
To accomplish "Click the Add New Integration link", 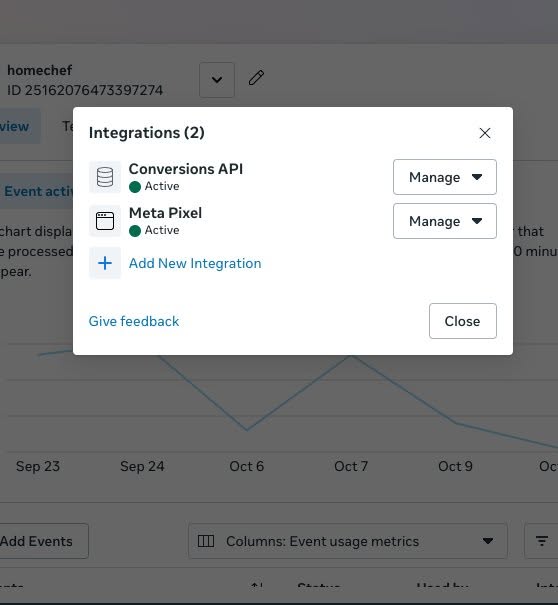I will (195, 263).
